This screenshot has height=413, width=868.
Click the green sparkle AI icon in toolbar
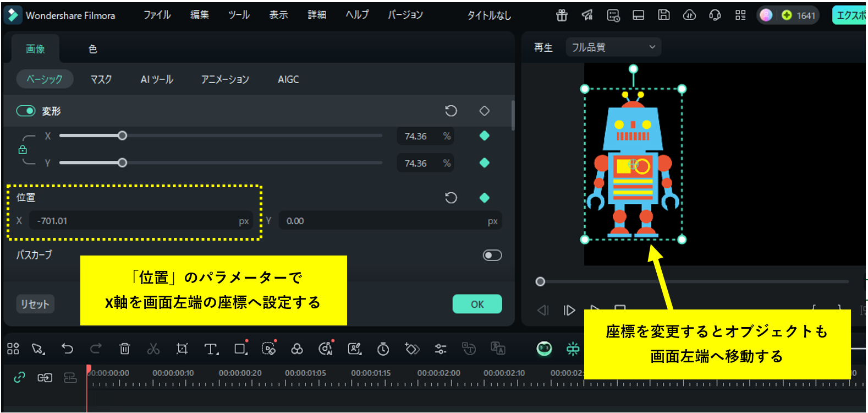tap(573, 349)
